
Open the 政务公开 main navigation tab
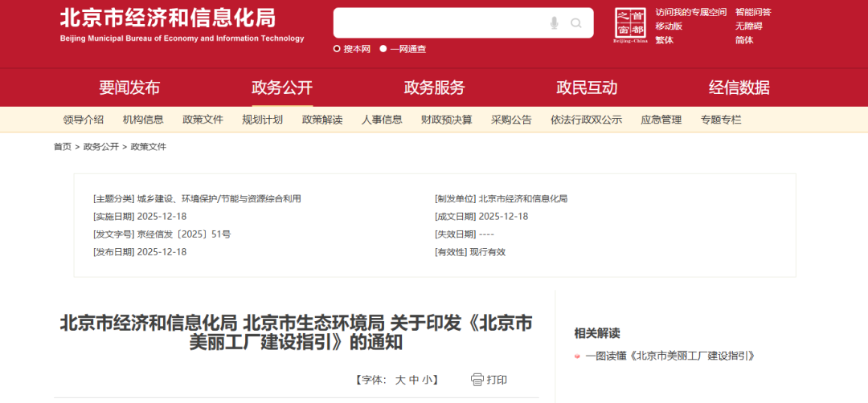pos(282,88)
